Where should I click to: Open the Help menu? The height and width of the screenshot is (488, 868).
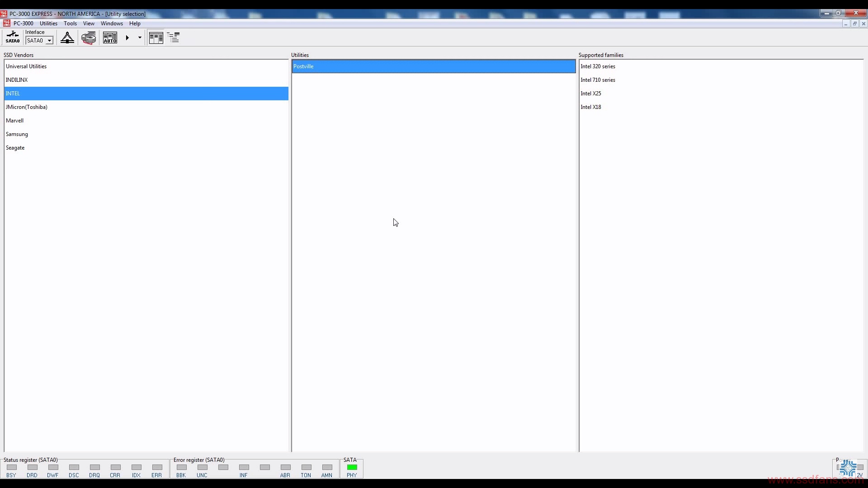135,23
